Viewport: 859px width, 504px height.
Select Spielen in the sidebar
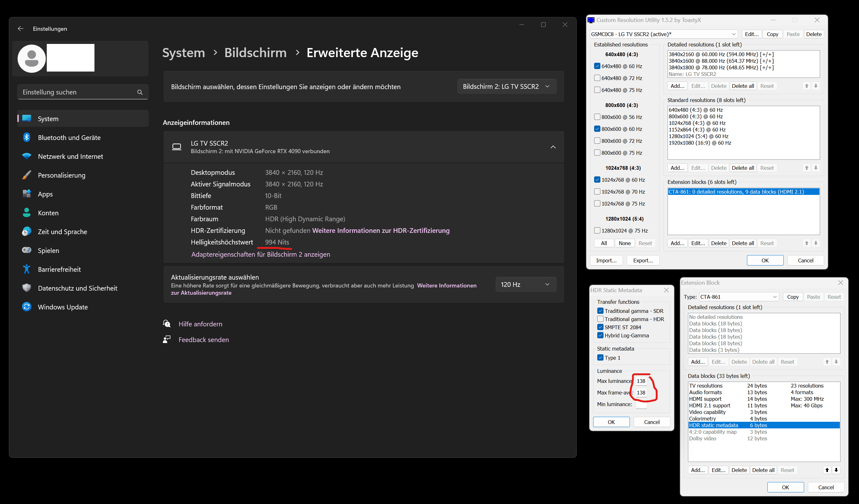(48, 250)
